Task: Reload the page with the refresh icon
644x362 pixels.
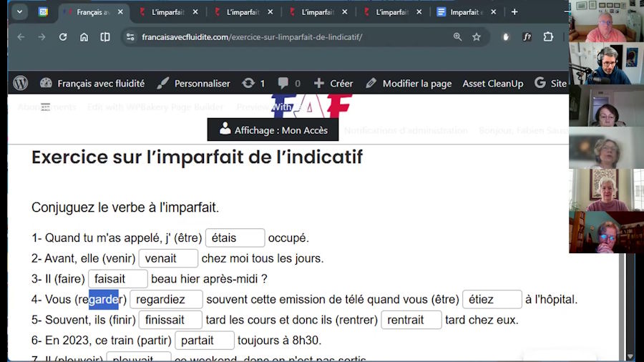Action: click(x=63, y=37)
